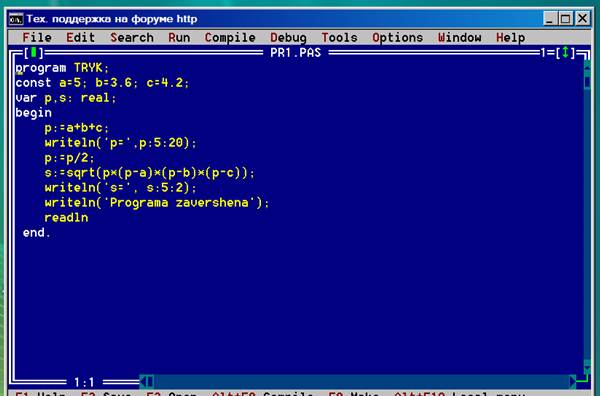The image size is (600, 396).
Task: Close the console window
Action: (x=582, y=19)
